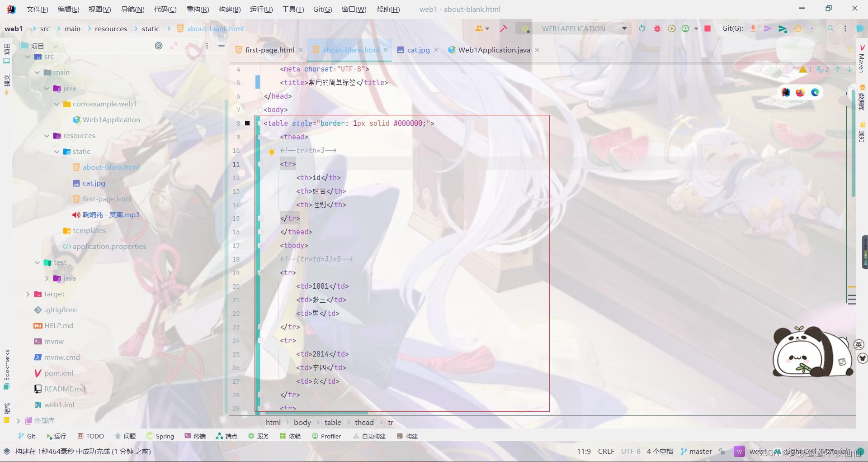Screen dimensions: 868x462
Task: Open the Profiler tool window
Action: (x=326, y=436)
